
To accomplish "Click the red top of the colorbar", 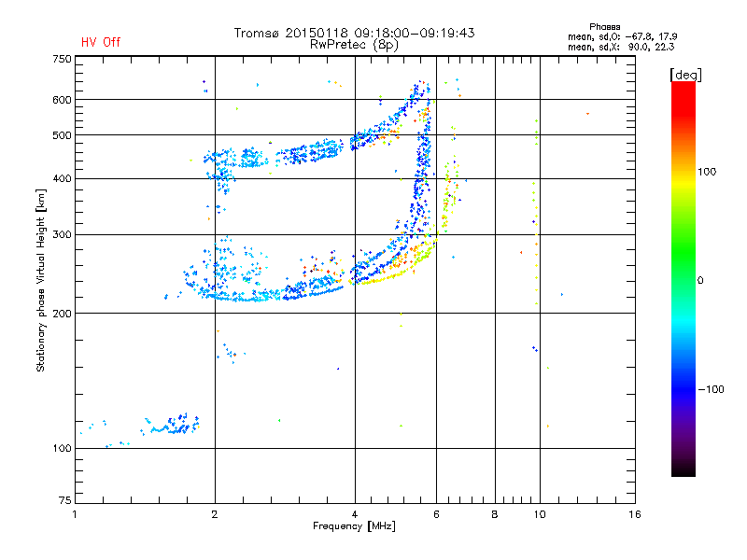I will point(684,95).
